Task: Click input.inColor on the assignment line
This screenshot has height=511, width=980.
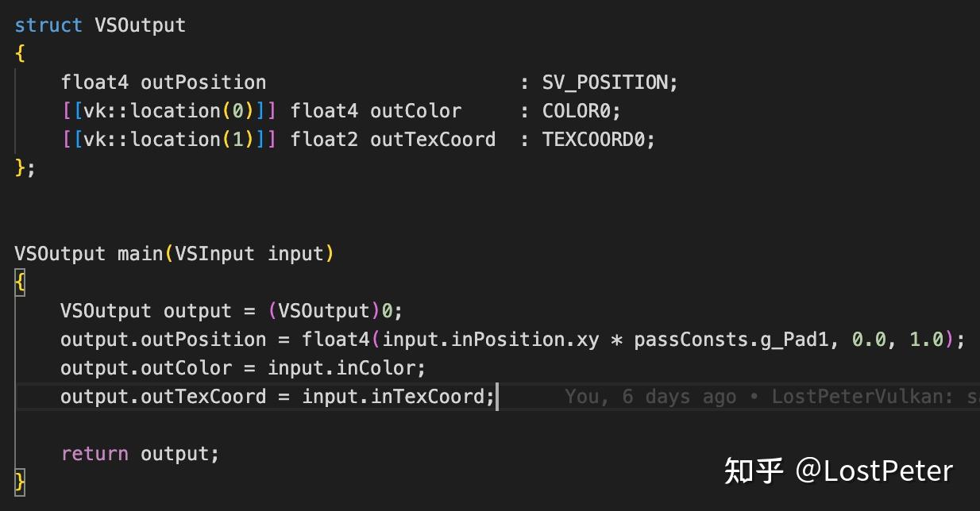Action: coord(346,368)
